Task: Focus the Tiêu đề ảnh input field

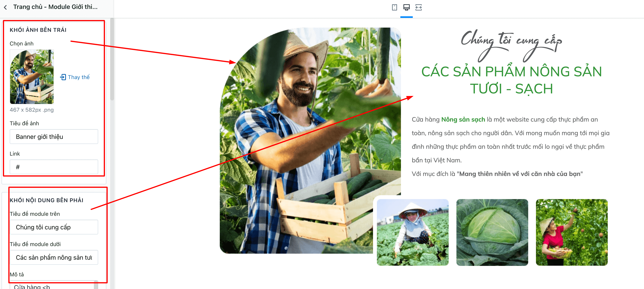Action: (x=54, y=137)
